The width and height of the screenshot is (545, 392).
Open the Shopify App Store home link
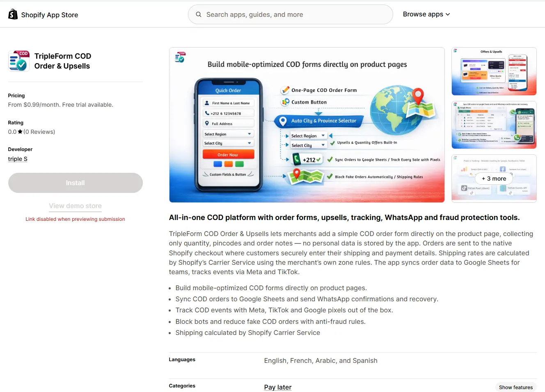point(43,15)
